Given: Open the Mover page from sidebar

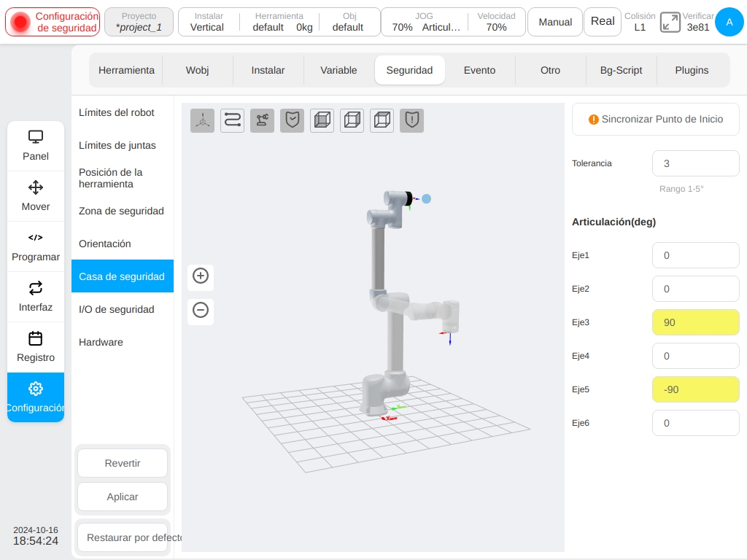Looking at the screenshot, I should [x=36, y=196].
